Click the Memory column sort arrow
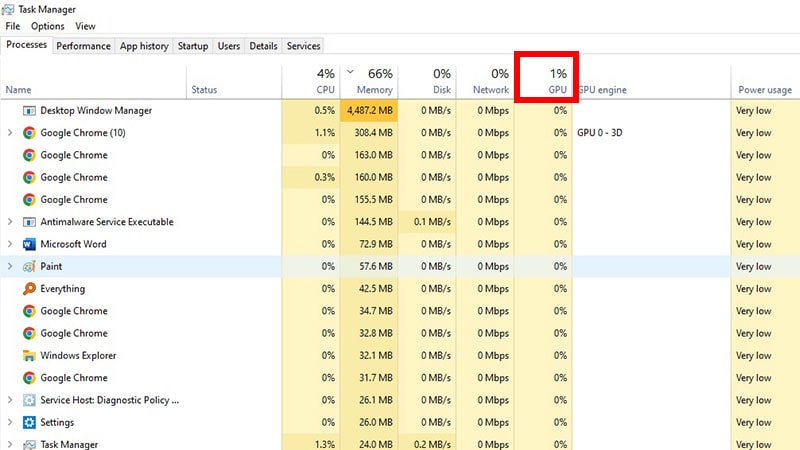Screen dimensions: 800x450 pos(351,72)
